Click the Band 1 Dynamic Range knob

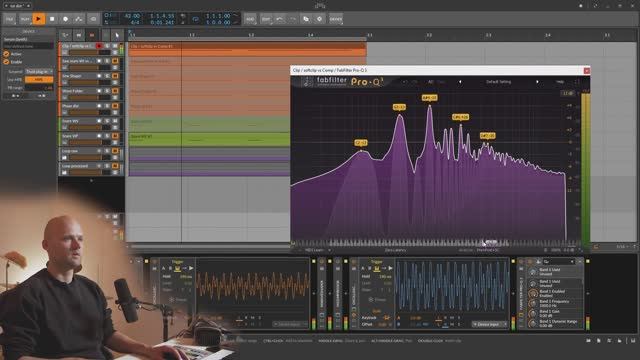point(532,323)
